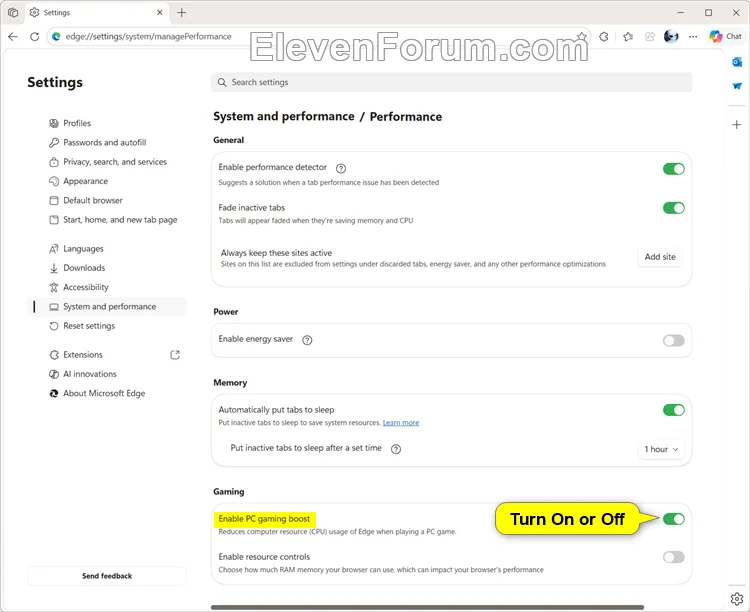Open About Microsoft Edge
This screenshot has width=750, height=612.
click(x=108, y=393)
